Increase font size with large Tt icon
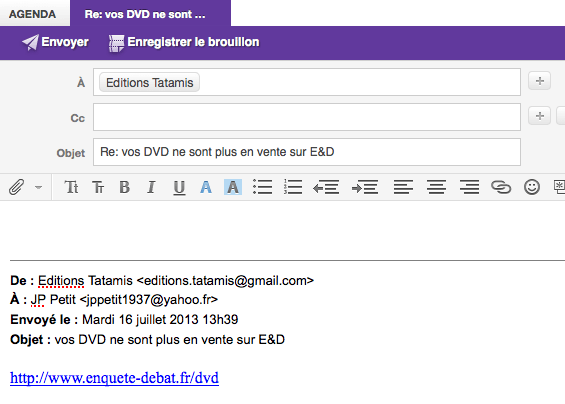 click(71, 187)
